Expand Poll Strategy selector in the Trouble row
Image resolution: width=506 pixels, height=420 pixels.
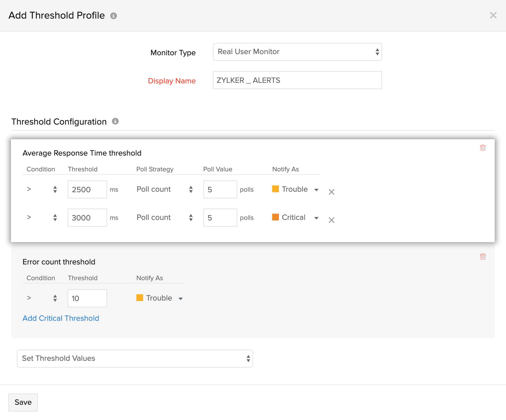165,189
